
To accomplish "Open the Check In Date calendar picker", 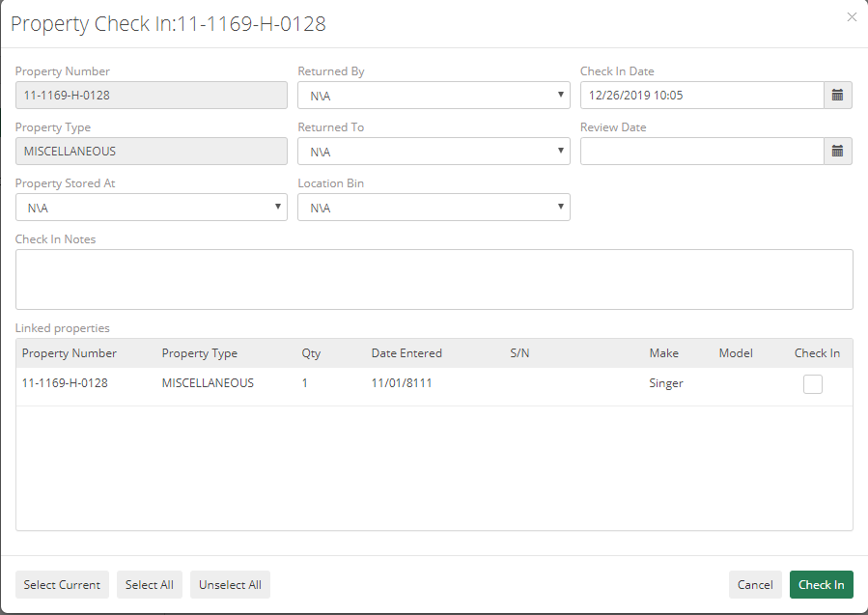I will 837,96.
